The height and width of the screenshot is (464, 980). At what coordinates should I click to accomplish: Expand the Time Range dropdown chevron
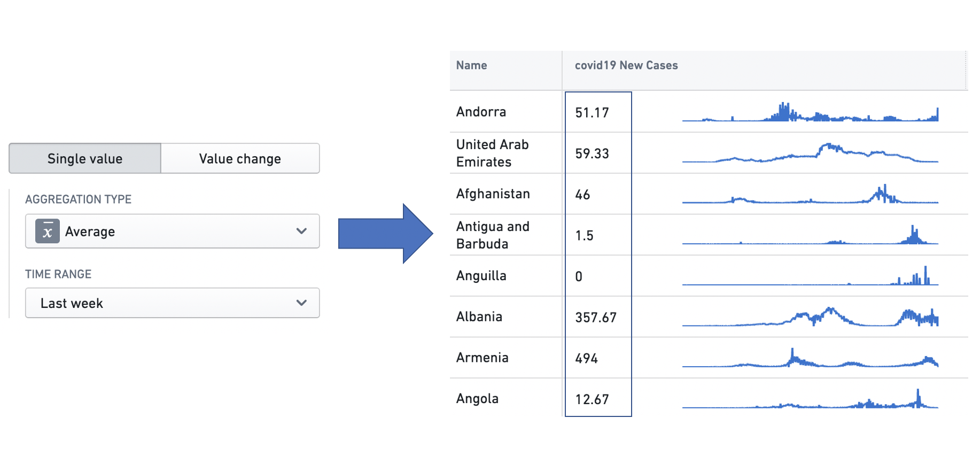pos(301,303)
